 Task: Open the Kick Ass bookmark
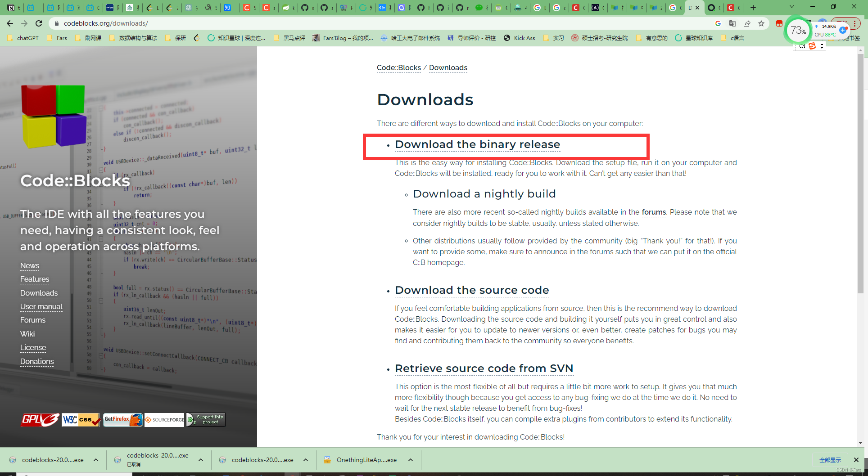click(520, 38)
